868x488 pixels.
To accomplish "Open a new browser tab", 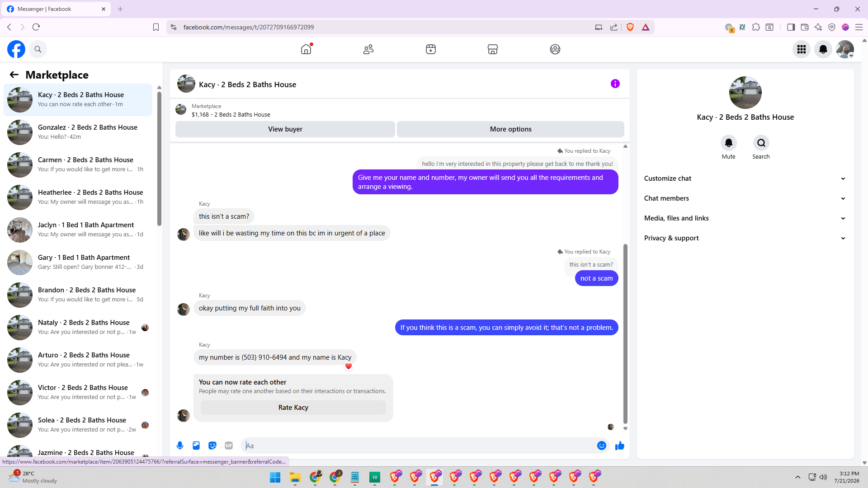I will (x=120, y=9).
